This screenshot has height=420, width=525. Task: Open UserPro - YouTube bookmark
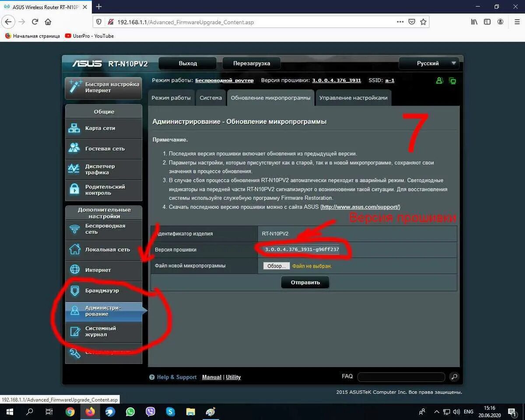(x=89, y=36)
